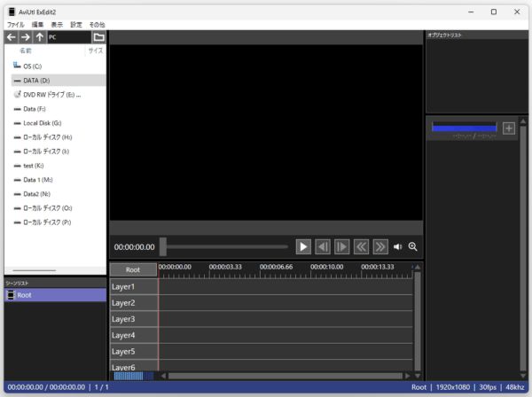The image size is (532, 397).
Task: Click the speaker volume icon
Action: [397, 247]
